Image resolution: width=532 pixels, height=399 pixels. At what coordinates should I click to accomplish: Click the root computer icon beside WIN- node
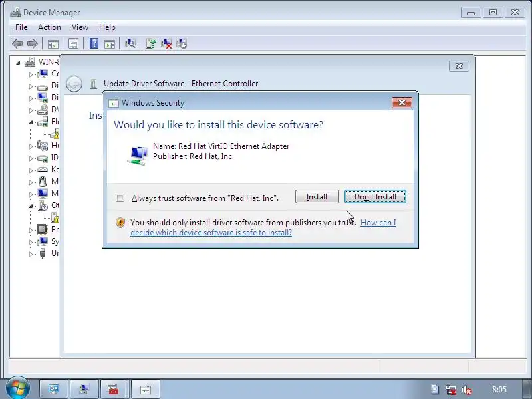(30, 62)
